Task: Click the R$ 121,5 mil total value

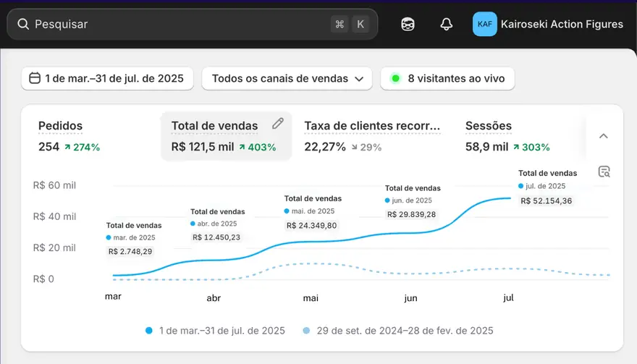Action: [x=203, y=147]
